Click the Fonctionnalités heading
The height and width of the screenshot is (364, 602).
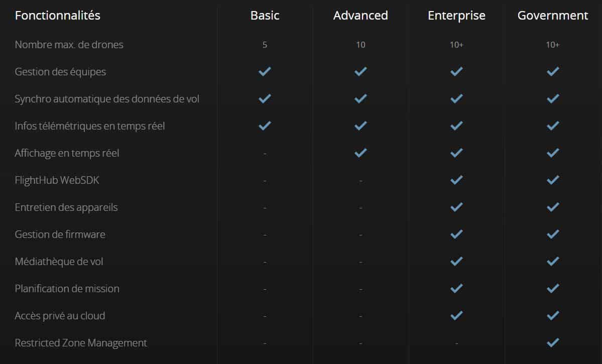tap(58, 16)
